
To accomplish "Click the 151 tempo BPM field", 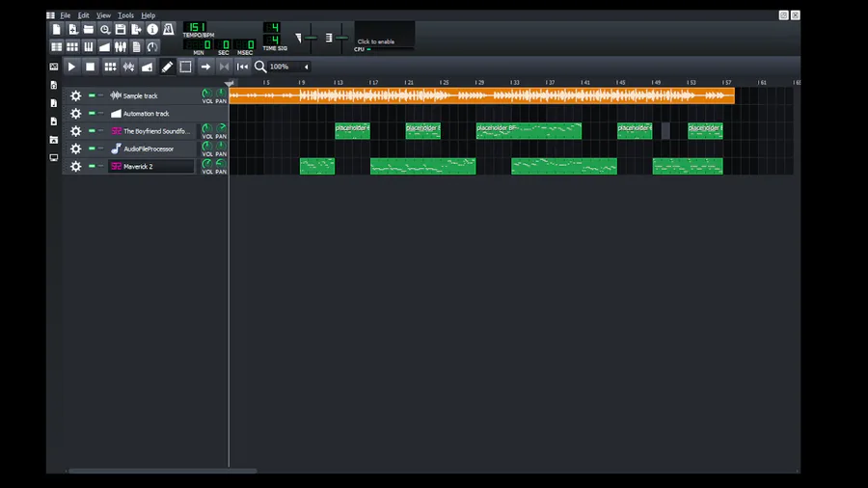I will (195, 27).
